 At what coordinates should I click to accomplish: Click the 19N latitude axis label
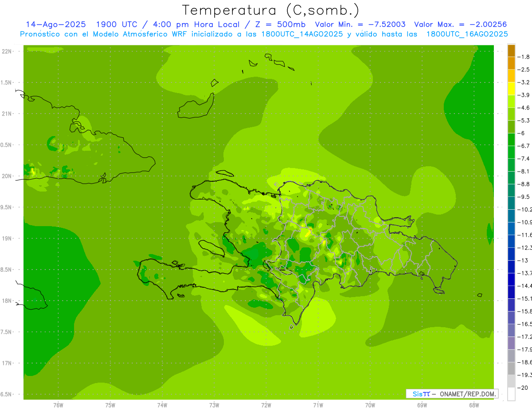tap(7, 239)
